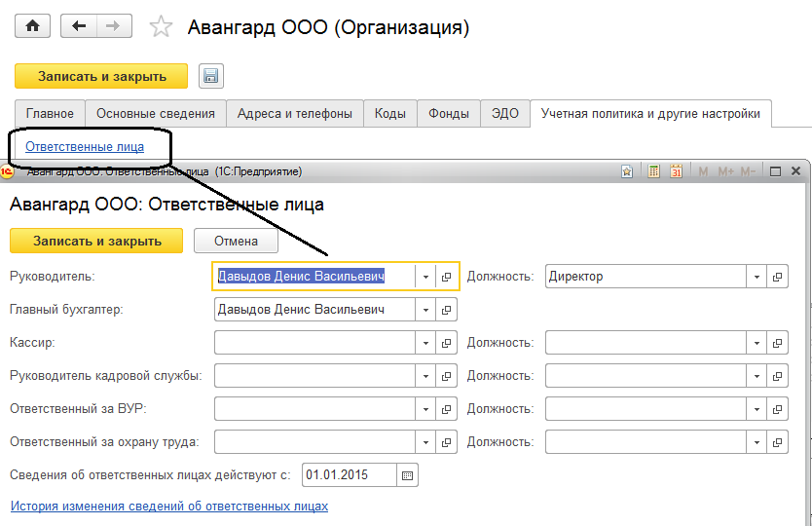Expand the Кассир dropdown list
Screen dimensions: 812x526
click(x=425, y=343)
